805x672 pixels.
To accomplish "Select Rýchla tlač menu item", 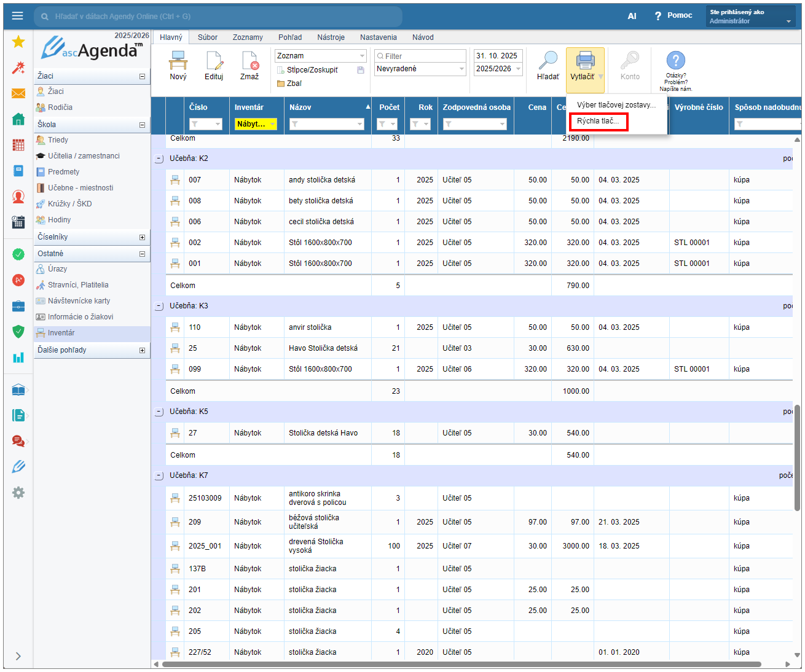I will 598,122.
